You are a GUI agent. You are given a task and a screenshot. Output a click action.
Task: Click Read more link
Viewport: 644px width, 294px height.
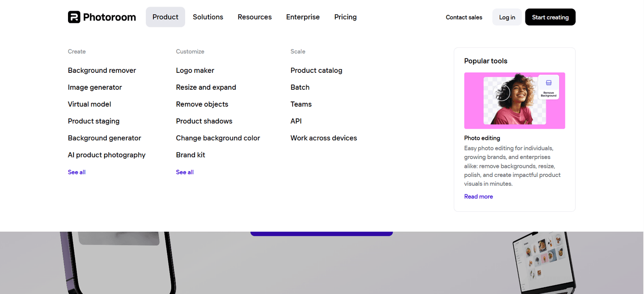(479, 197)
